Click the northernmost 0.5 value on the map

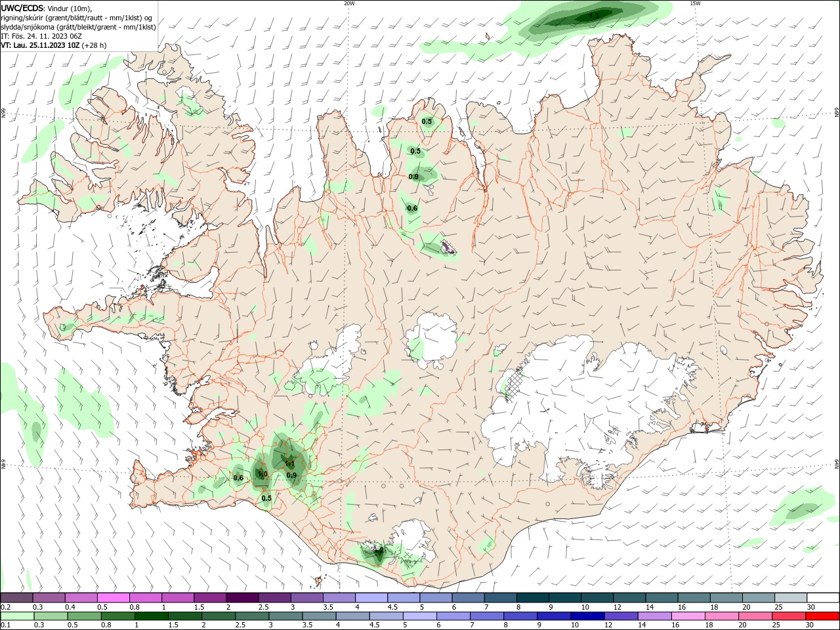click(x=427, y=121)
